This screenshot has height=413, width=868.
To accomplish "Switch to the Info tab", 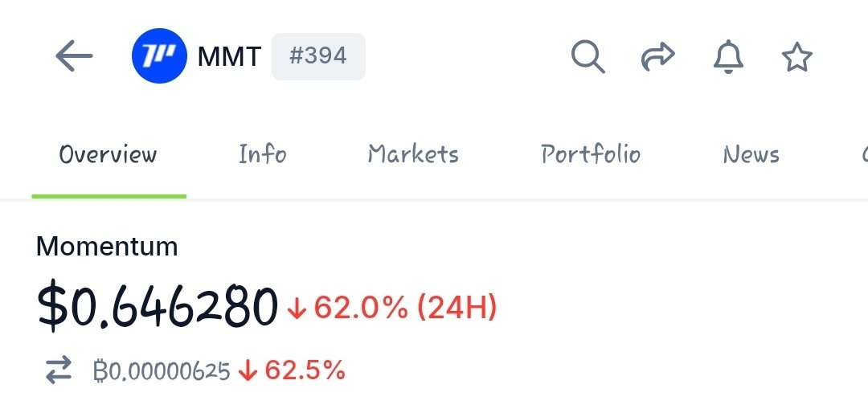I will click(262, 154).
